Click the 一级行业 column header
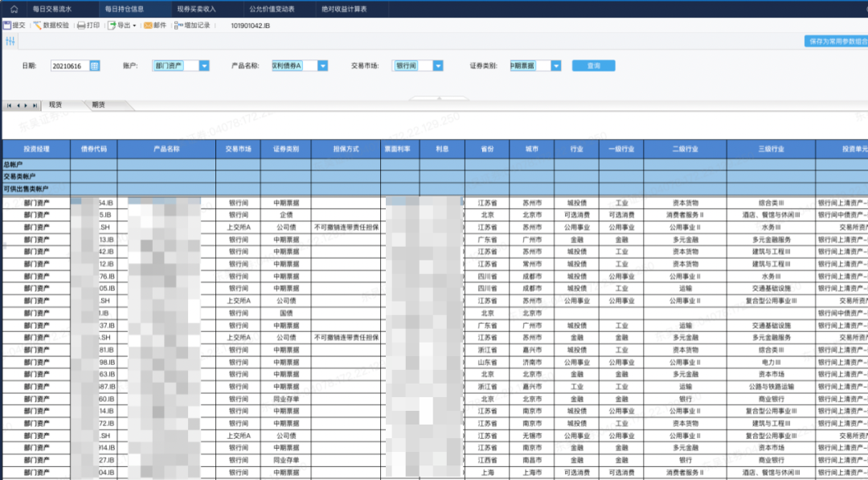Viewport: 868px width, 480px height. point(621,150)
